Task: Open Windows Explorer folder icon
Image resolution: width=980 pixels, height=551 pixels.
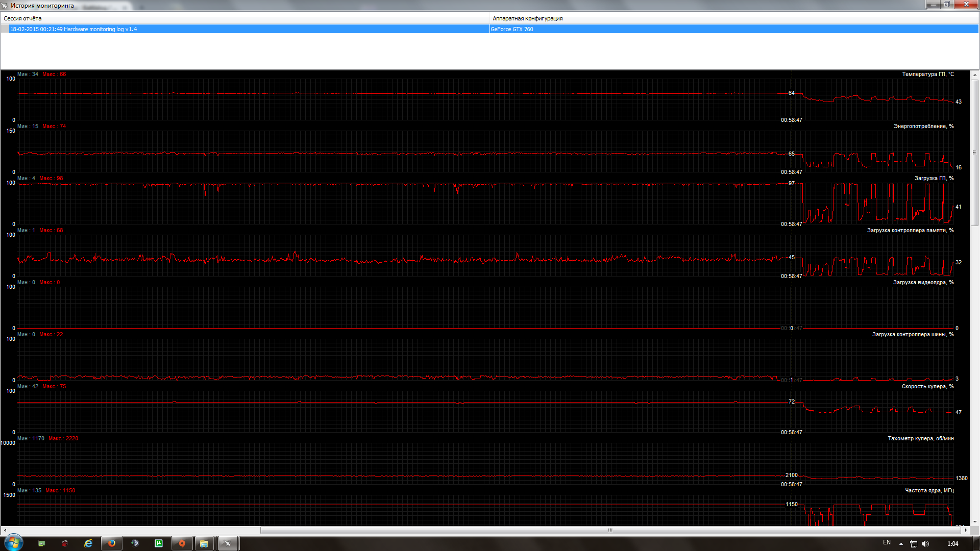Action: click(x=204, y=543)
